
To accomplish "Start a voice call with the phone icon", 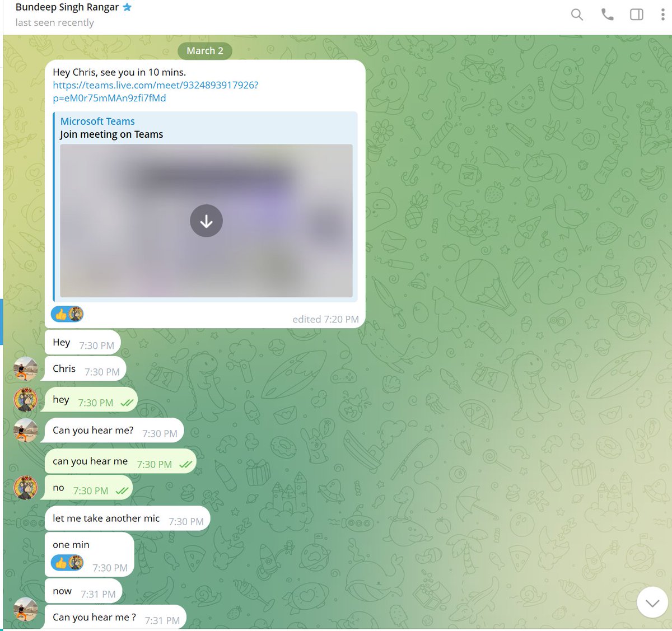I will point(607,15).
